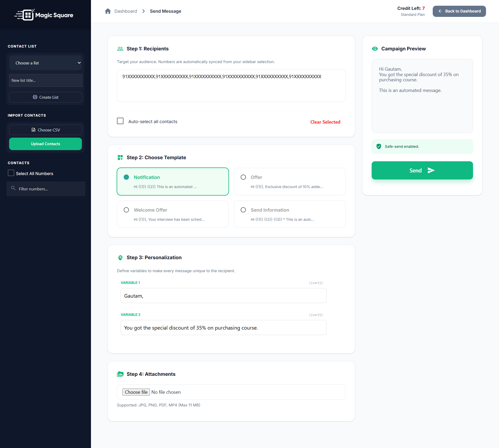Click the Credit Left: 7 text
Image resolution: width=499 pixels, height=448 pixels.
click(x=411, y=8)
